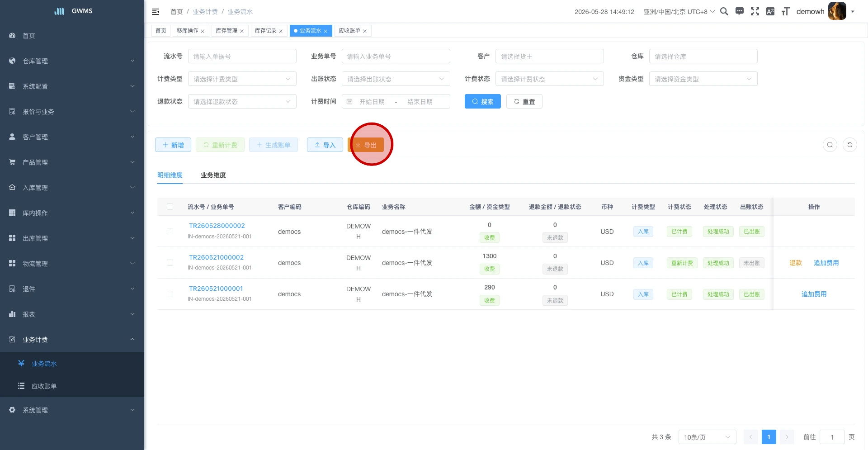Switch to 业务维度 tab
The image size is (868, 450).
coord(213,175)
